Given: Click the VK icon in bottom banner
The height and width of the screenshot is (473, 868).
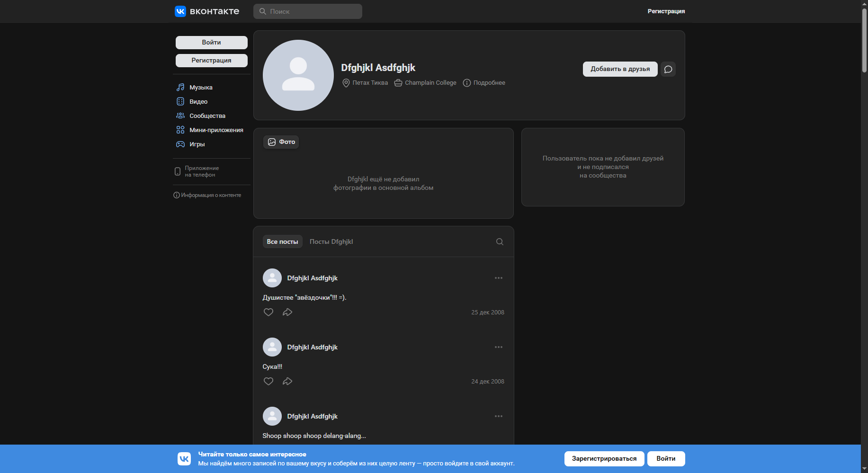Looking at the screenshot, I should coord(184,459).
